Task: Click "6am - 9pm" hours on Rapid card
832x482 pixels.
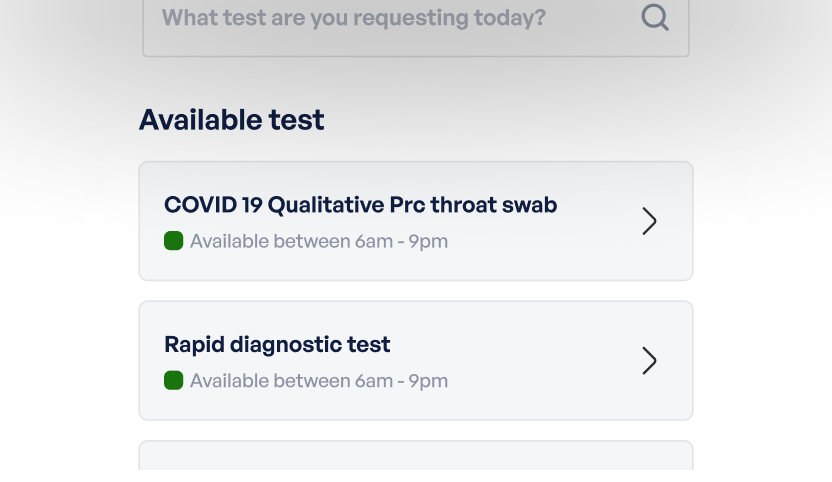Action: [401, 381]
